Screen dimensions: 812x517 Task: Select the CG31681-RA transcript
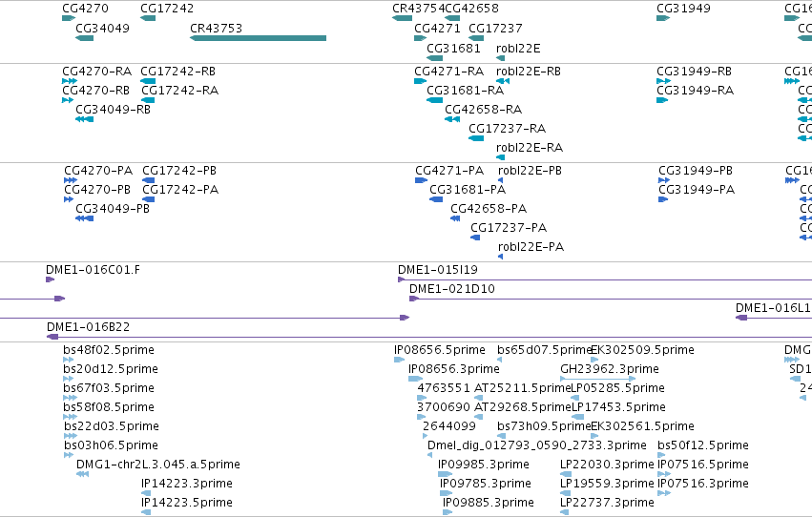pyautogui.click(x=434, y=100)
